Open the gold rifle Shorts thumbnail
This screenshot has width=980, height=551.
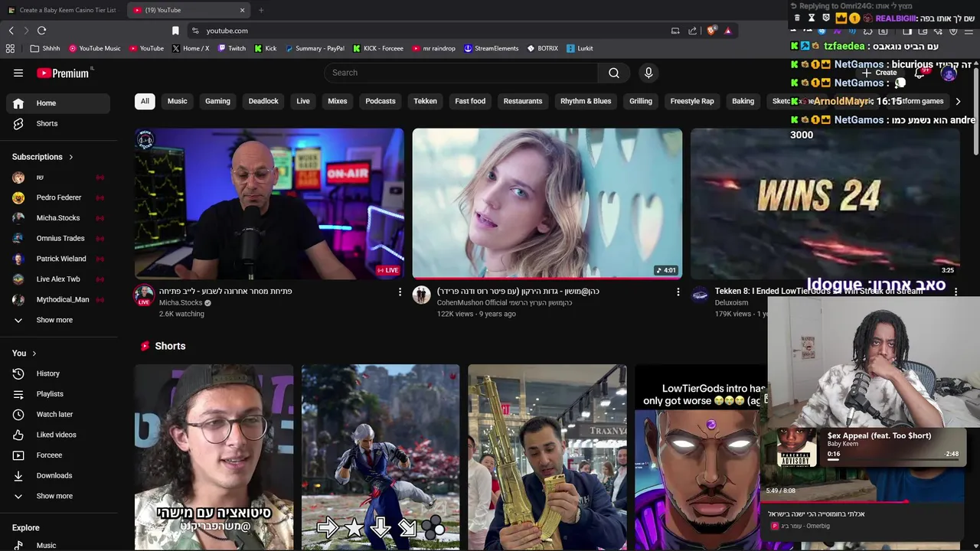pos(547,458)
